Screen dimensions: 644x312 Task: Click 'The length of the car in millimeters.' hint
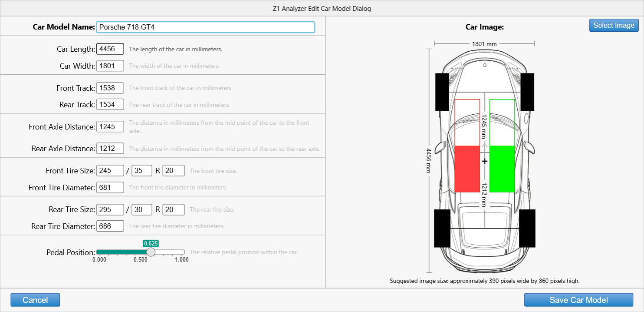tap(176, 49)
